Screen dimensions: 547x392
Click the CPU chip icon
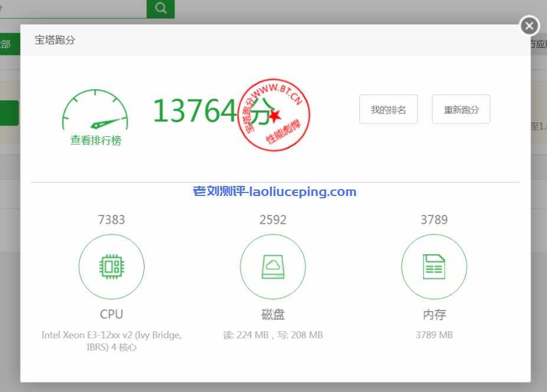[112, 267]
